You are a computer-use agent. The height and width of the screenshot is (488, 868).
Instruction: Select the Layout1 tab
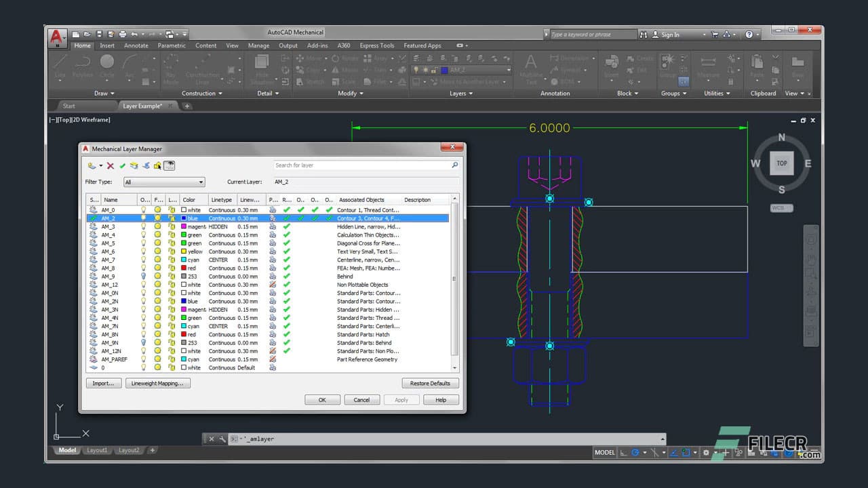point(97,449)
